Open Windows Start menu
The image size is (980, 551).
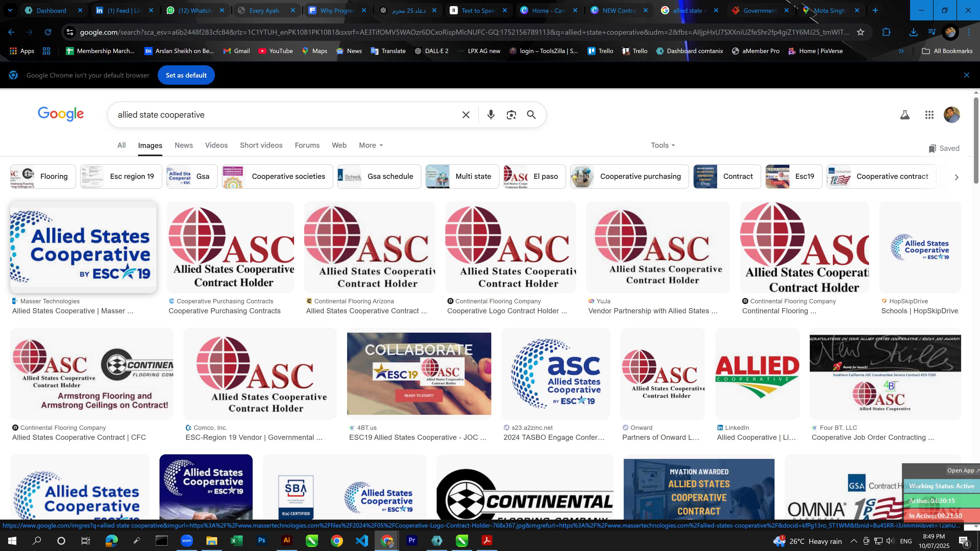(12, 540)
